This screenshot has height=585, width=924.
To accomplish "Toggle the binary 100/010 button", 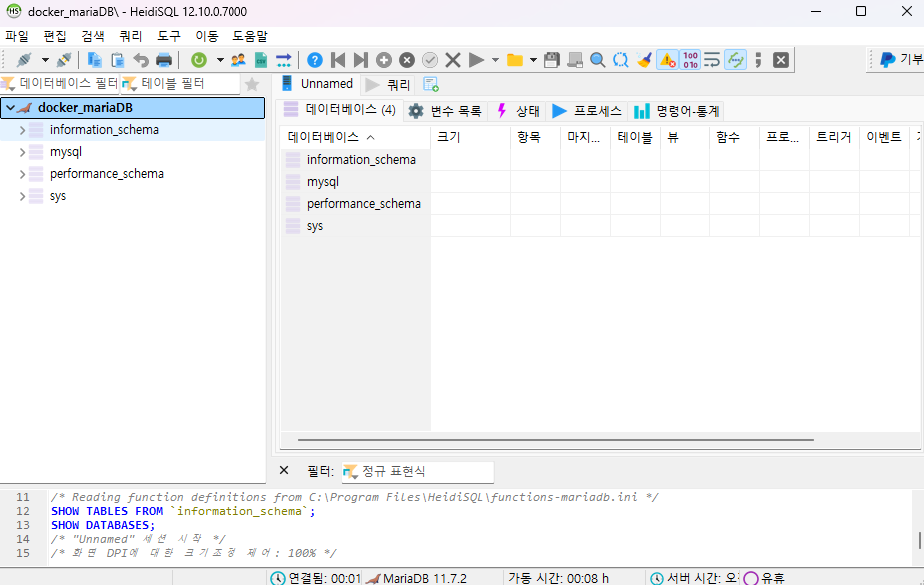I will (691, 60).
